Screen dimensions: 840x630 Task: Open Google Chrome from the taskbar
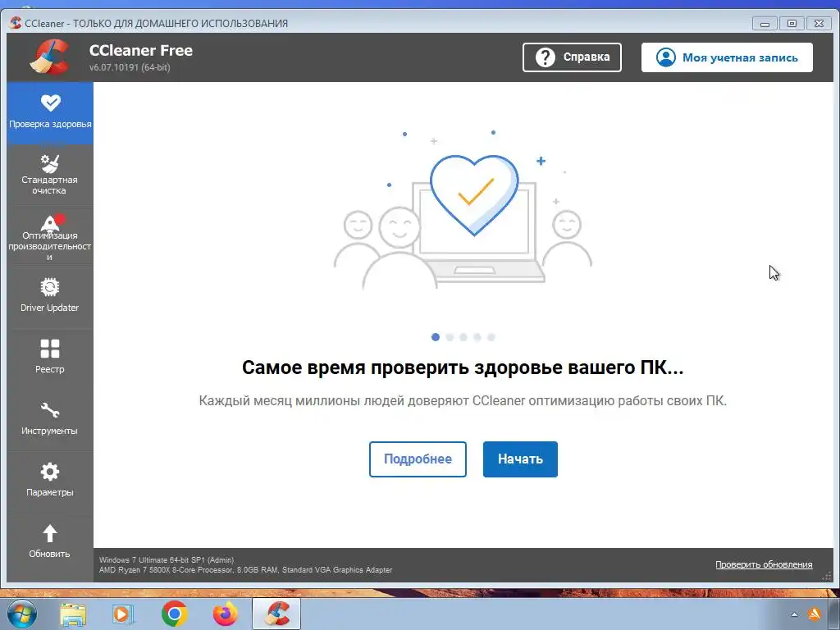click(x=174, y=614)
